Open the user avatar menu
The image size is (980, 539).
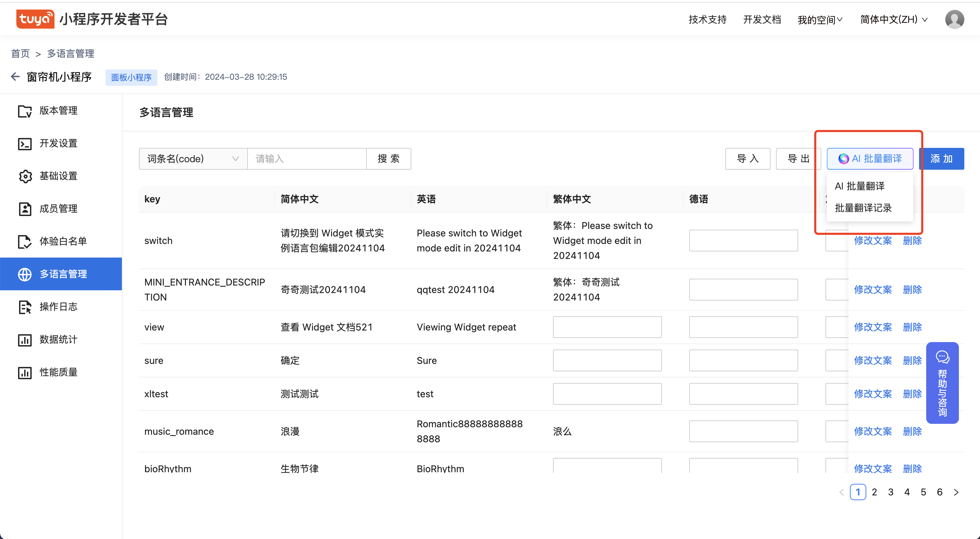tap(954, 19)
